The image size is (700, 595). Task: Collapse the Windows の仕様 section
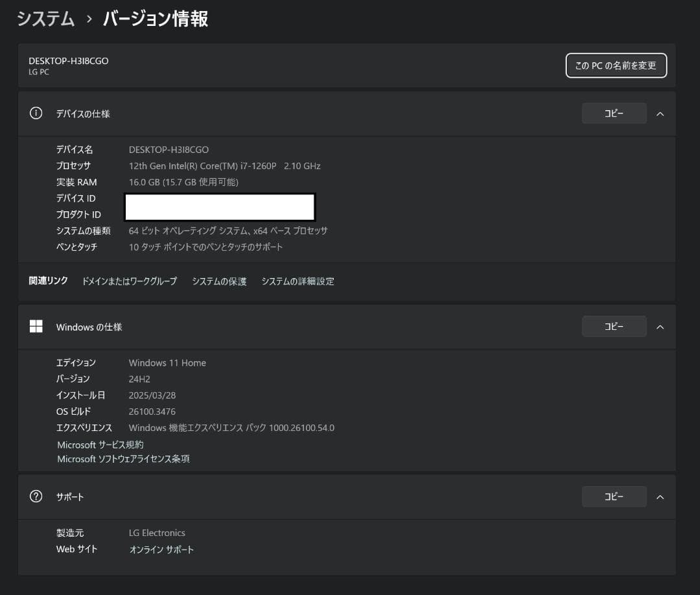coord(660,326)
